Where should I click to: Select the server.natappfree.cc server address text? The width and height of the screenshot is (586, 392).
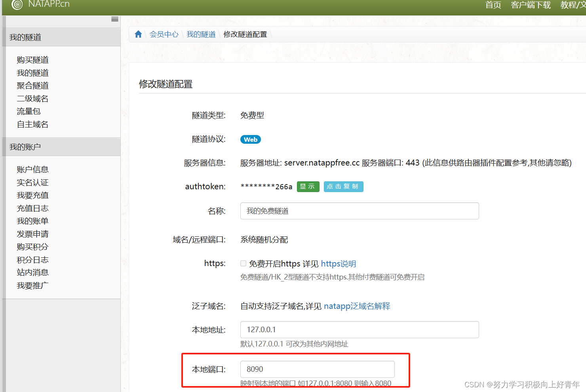pyautogui.click(x=322, y=163)
